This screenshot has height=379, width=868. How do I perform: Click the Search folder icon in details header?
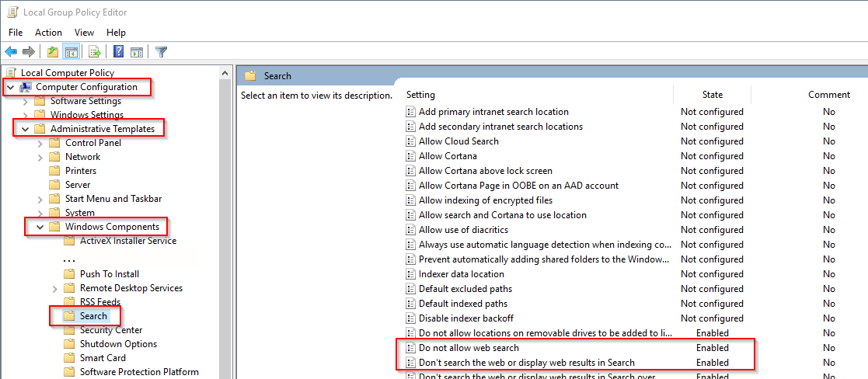250,76
